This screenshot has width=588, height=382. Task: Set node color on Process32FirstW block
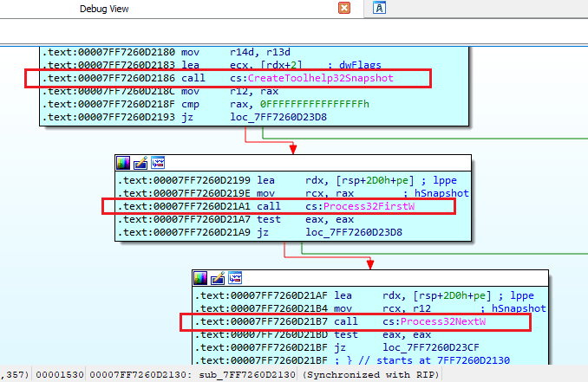point(123,163)
